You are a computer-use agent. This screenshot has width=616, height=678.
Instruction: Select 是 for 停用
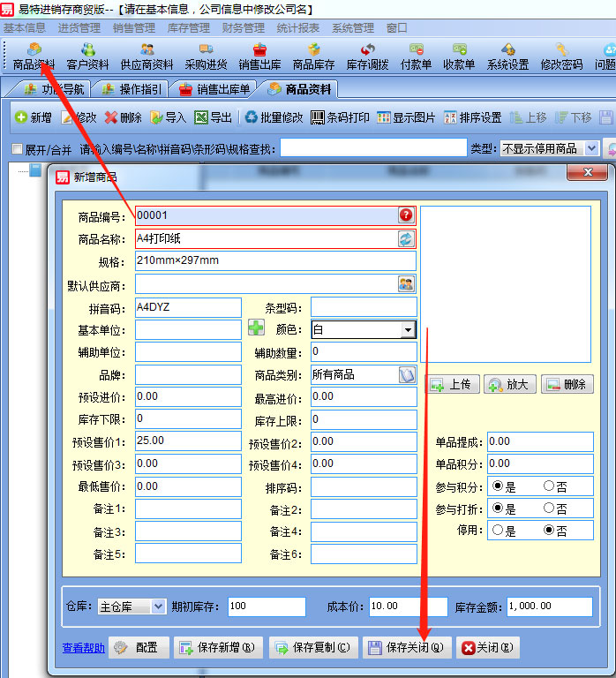click(x=498, y=531)
